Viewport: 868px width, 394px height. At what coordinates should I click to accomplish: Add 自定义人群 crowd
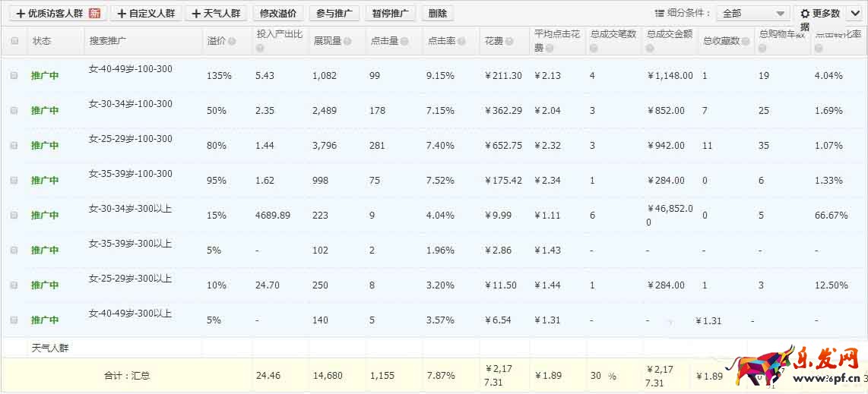point(146,14)
